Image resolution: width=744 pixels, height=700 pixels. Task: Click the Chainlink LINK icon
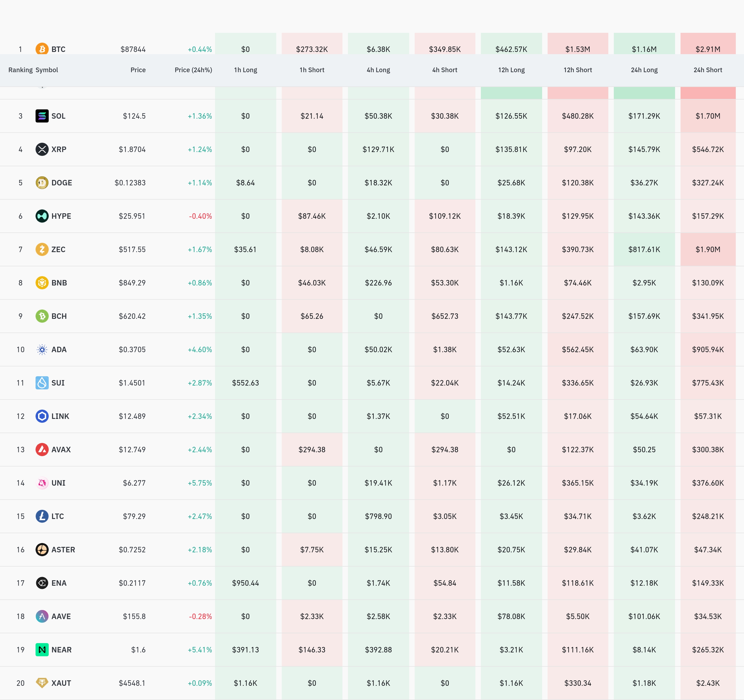tap(42, 416)
